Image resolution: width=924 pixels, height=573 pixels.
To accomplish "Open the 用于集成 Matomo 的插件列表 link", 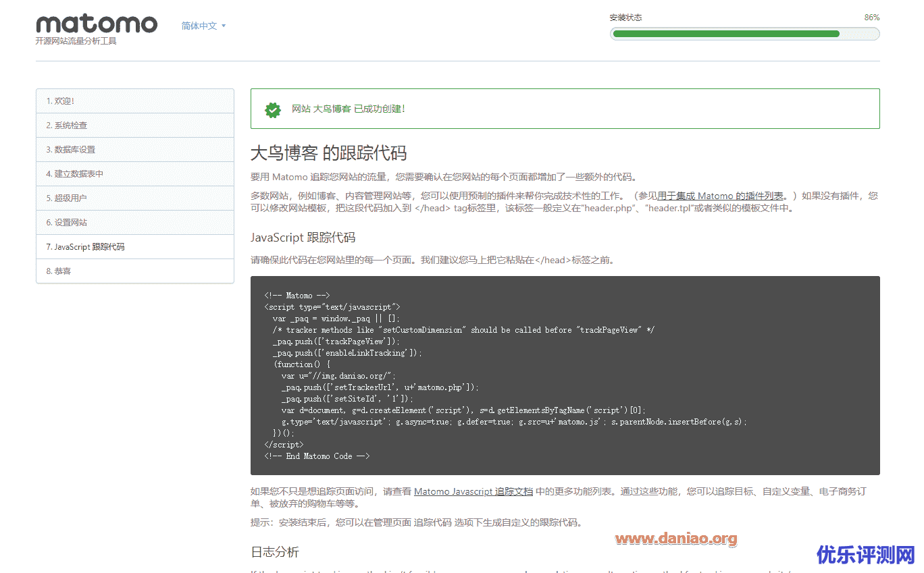I will click(721, 196).
